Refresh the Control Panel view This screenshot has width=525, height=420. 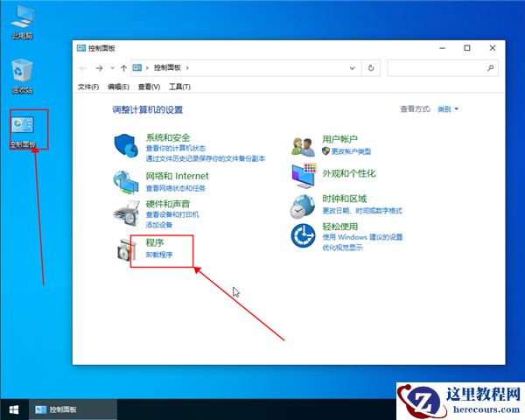[371, 68]
